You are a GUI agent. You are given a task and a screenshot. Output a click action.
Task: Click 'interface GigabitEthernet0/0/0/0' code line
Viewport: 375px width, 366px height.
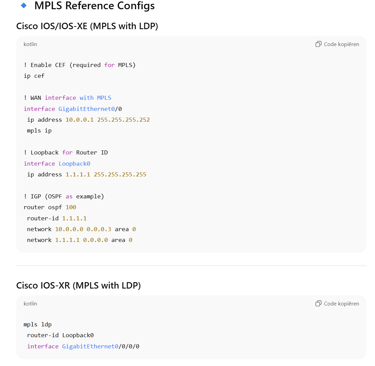pos(83,346)
